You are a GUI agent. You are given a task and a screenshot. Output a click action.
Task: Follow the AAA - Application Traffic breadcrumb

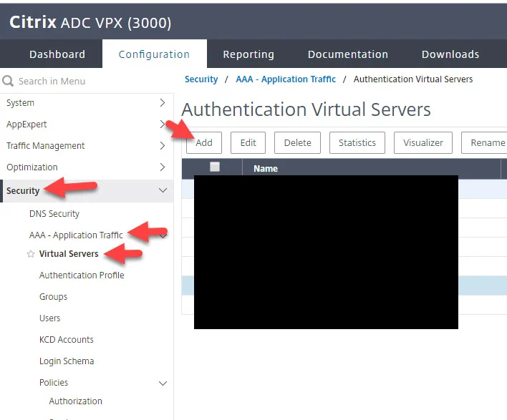coord(286,79)
